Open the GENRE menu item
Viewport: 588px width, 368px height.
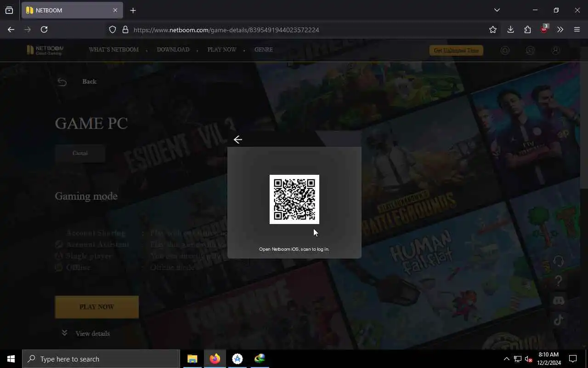(264, 50)
